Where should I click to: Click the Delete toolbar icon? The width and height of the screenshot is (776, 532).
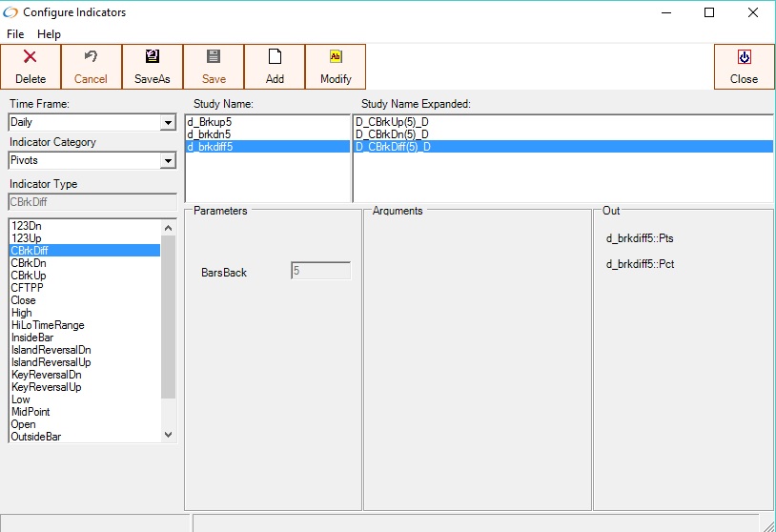pyautogui.click(x=31, y=58)
